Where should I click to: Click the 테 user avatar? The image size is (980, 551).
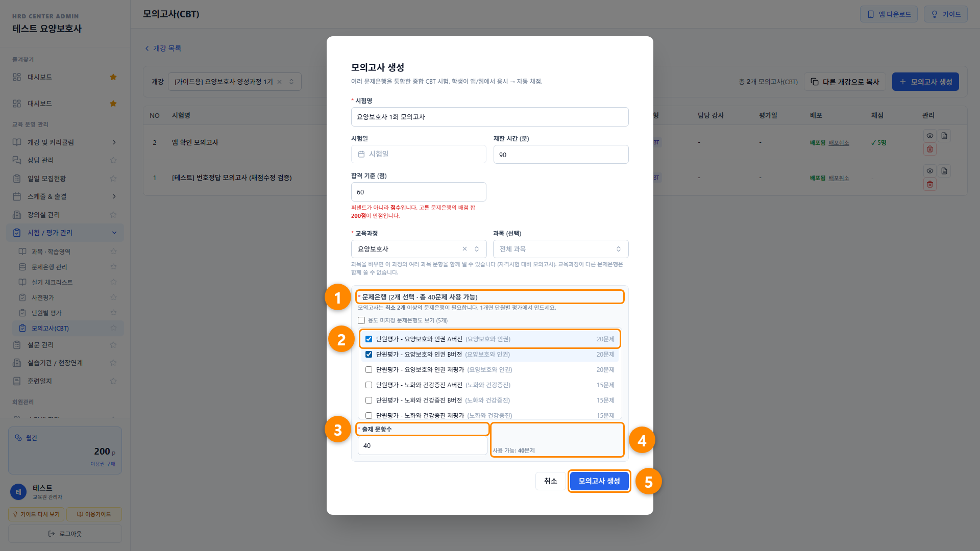click(x=18, y=492)
